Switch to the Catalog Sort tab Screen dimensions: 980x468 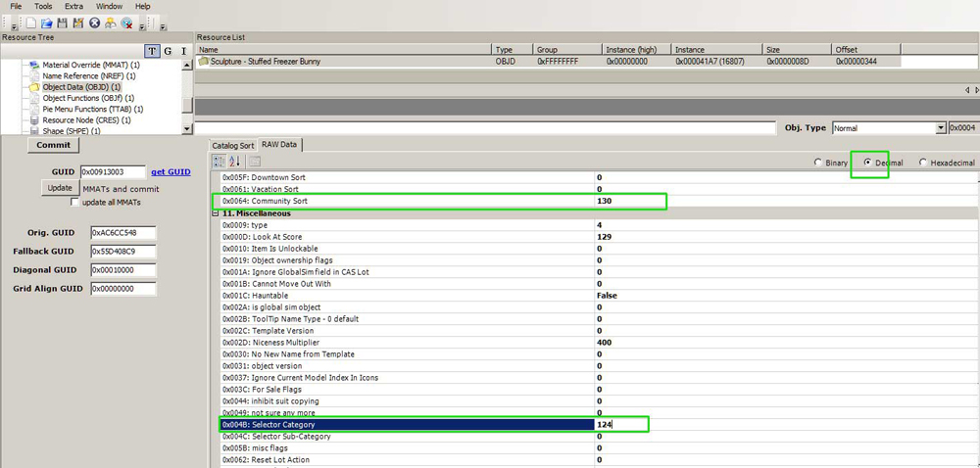coord(232,145)
